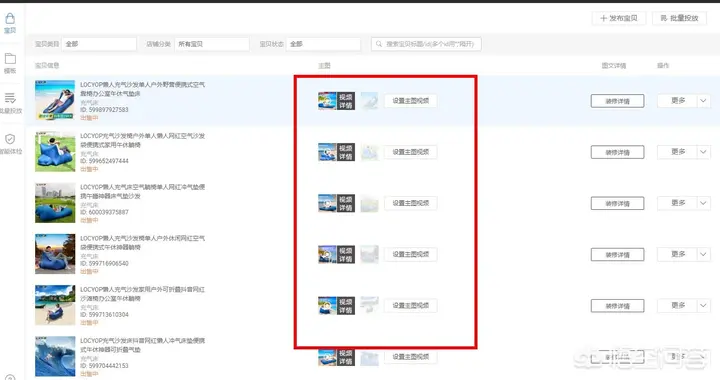Viewport: 720px width, 380px height.
Task: Click 更多 button for ID 599652497444
Action: [x=678, y=152]
